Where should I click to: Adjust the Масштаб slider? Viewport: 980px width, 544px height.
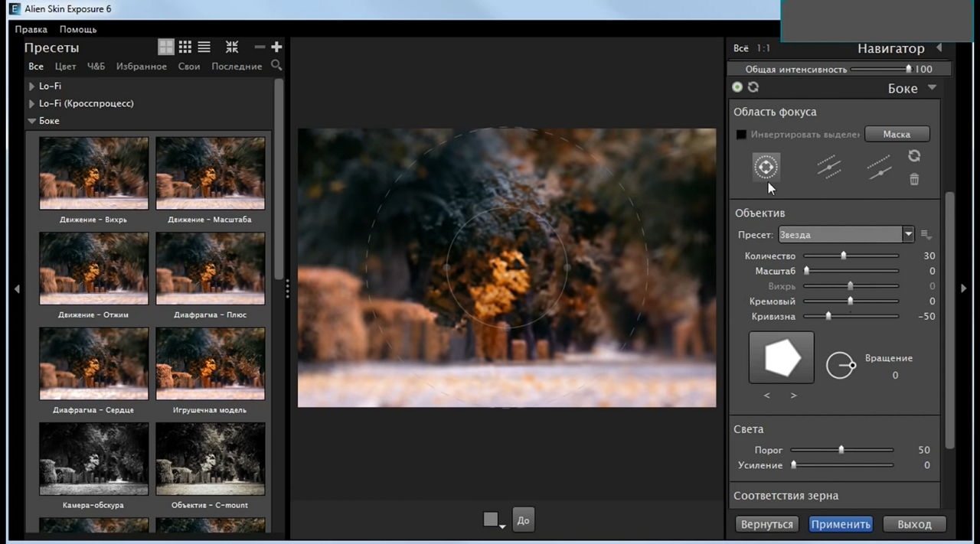[x=850, y=271]
